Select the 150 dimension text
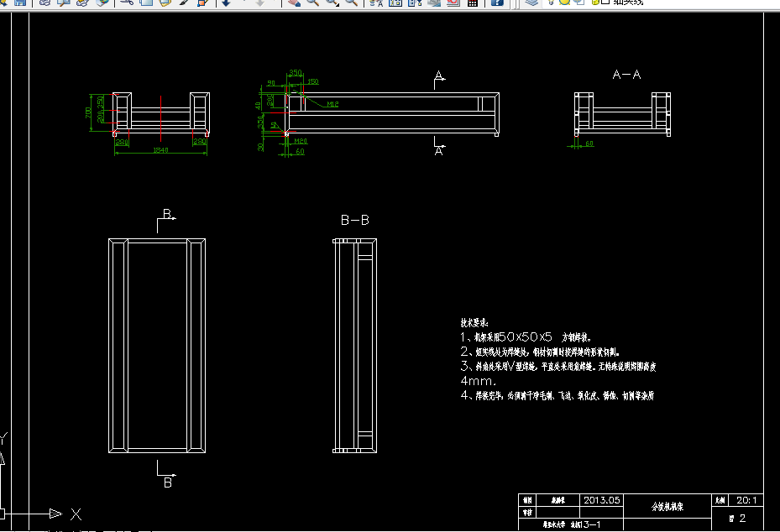Image resolution: width=780 pixels, height=532 pixels. (x=313, y=81)
